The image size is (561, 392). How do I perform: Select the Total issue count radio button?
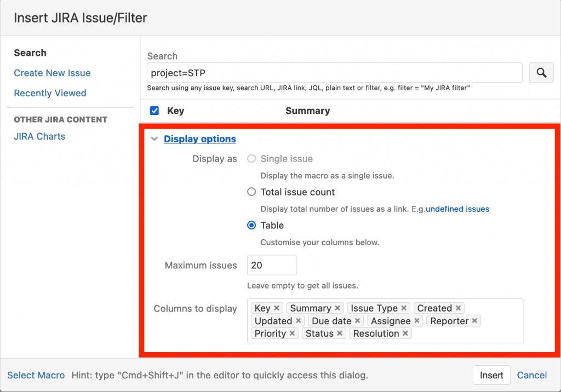[x=251, y=192]
